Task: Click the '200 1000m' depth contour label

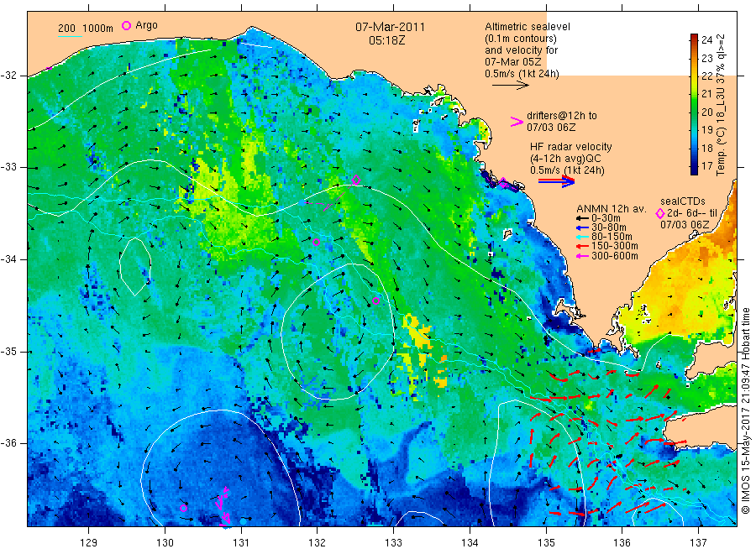Action: [86, 29]
